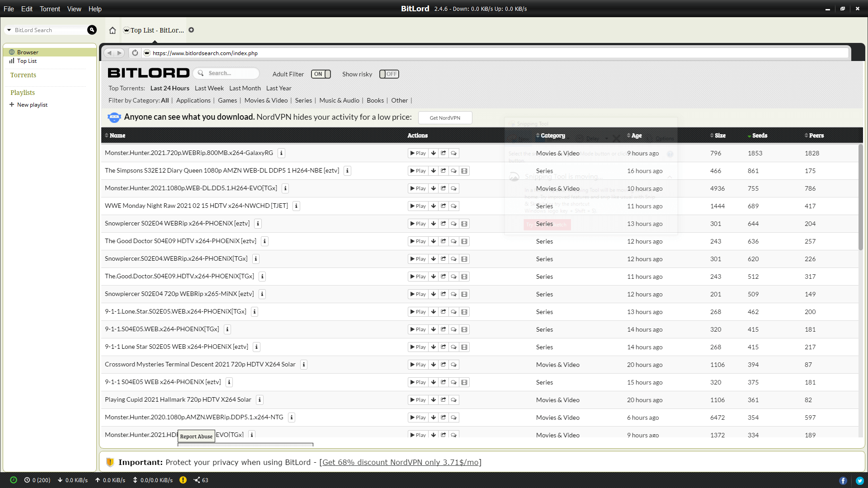Click the refresh/reload icon in the browser toolbar

pyautogui.click(x=134, y=53)
